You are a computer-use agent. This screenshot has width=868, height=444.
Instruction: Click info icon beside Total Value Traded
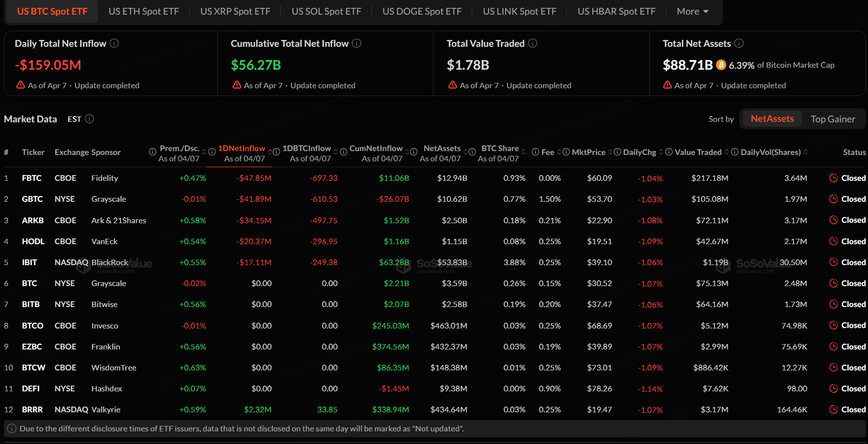tap(533, 43)
